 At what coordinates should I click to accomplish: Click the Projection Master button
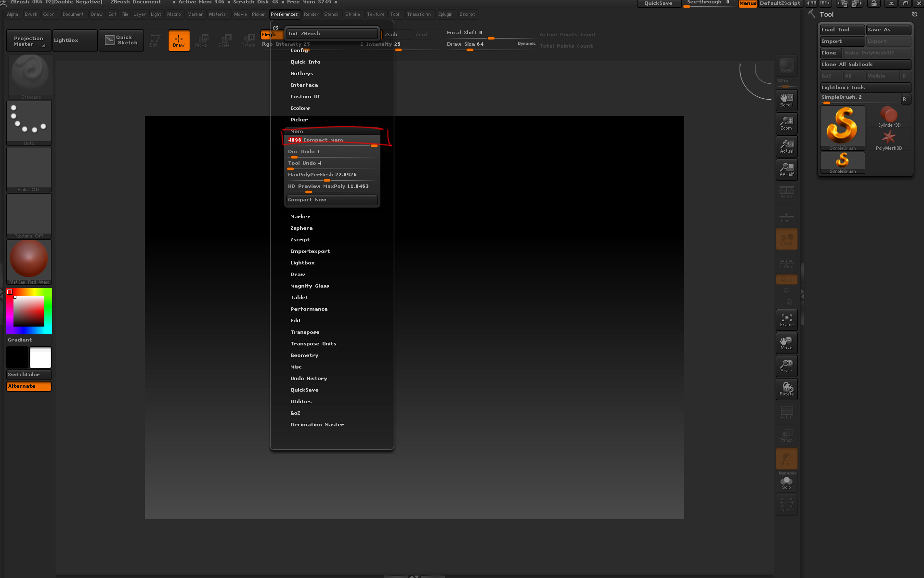point(29,40)
